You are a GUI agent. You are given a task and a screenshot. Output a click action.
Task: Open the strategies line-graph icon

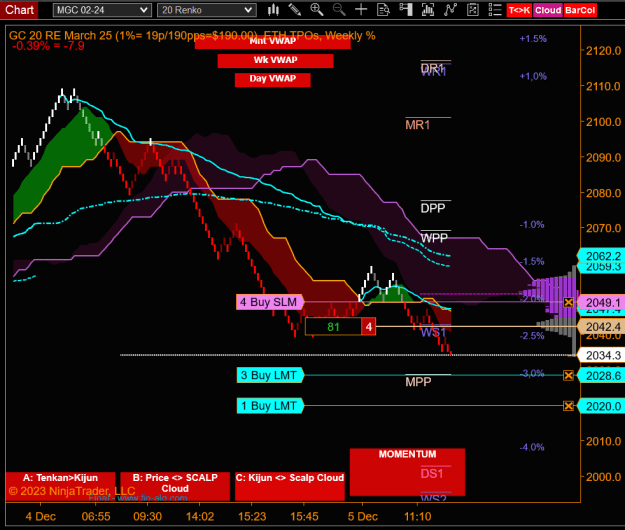[450, 10]
